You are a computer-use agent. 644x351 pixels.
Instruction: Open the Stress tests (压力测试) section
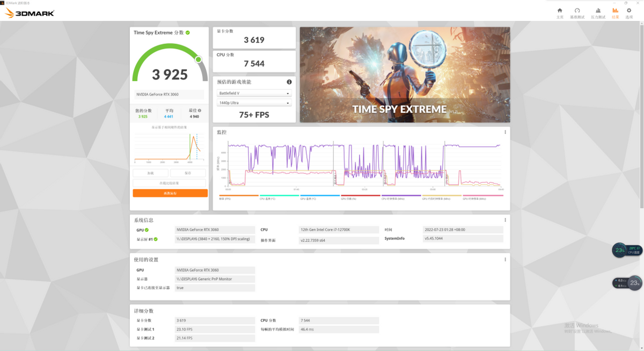(598, 13)
